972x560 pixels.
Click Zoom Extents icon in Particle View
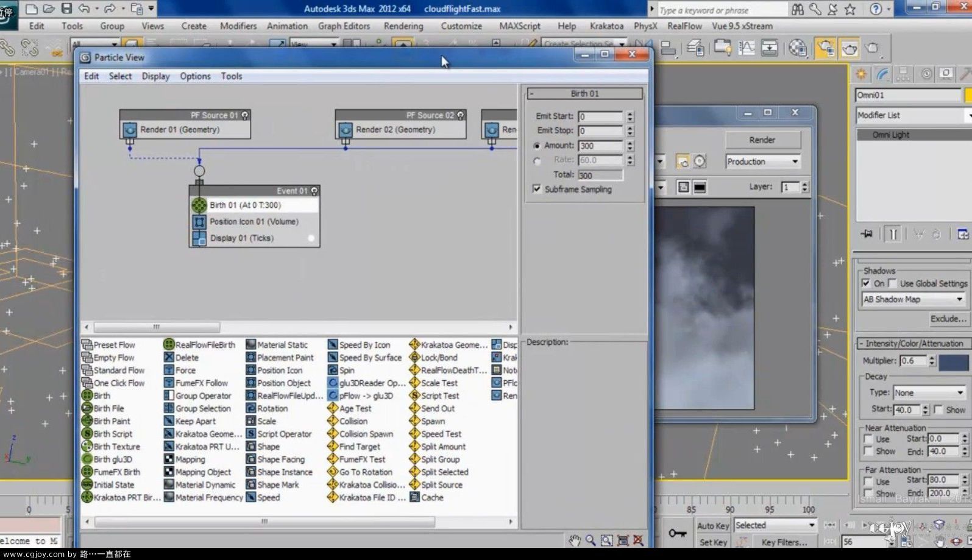[623, 540]
